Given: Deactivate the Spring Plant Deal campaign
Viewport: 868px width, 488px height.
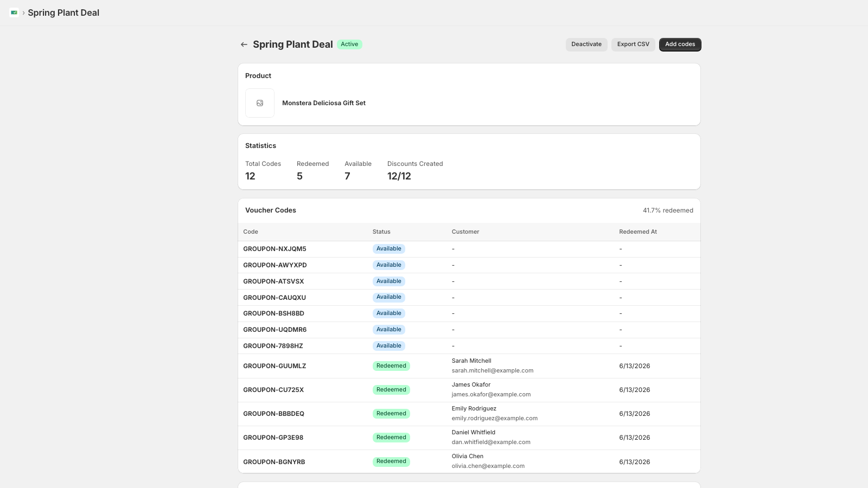Looking at the screenshot, I should tap(586, 44).
